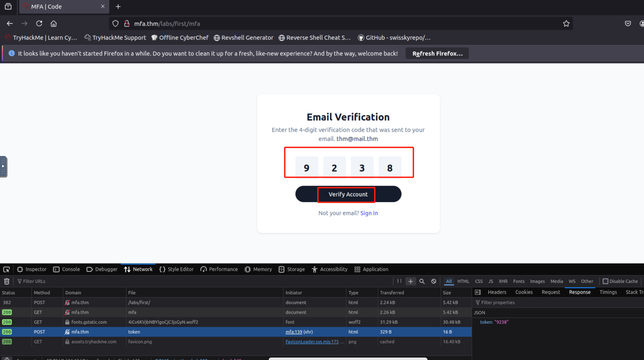644x360 pixels.
Task: Expand the left sidebar handle
Action: click(x=3, y=166)
